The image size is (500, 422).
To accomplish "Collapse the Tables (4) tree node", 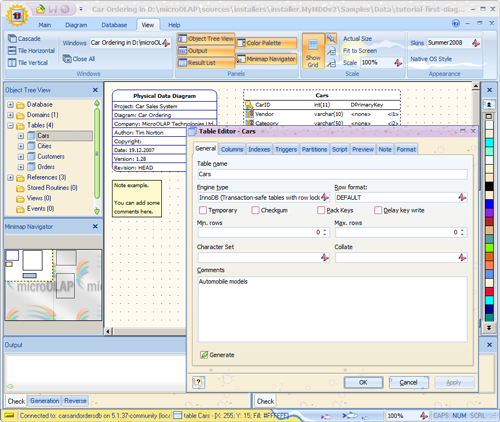I will (x=10, y=126).
